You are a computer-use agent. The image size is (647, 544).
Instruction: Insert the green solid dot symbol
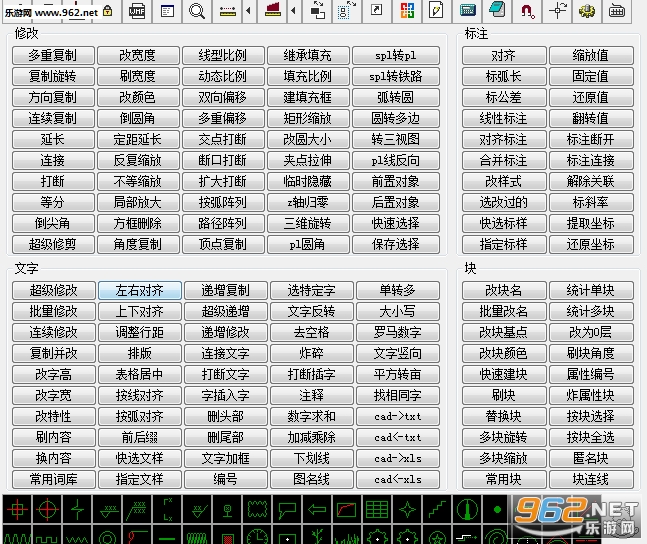(x=497, y=510)
